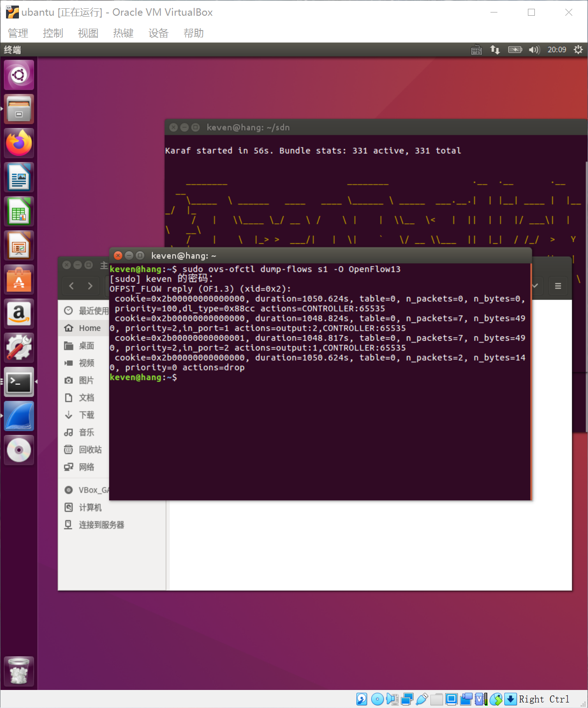Image resolution: width=588 pixels, height=708 pixels.
Task: Click the clock showing 20:09
Action: pos(557,50)
